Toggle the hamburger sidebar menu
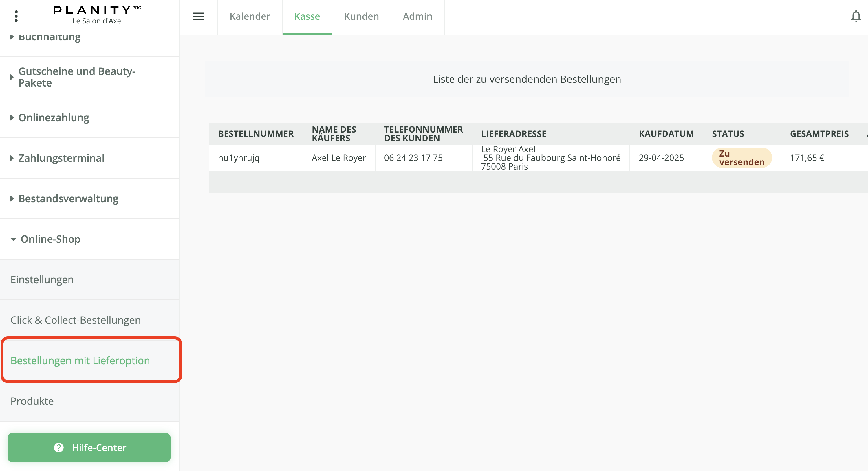The height and width of the screenshot is (471, 868). pos(198,16)
